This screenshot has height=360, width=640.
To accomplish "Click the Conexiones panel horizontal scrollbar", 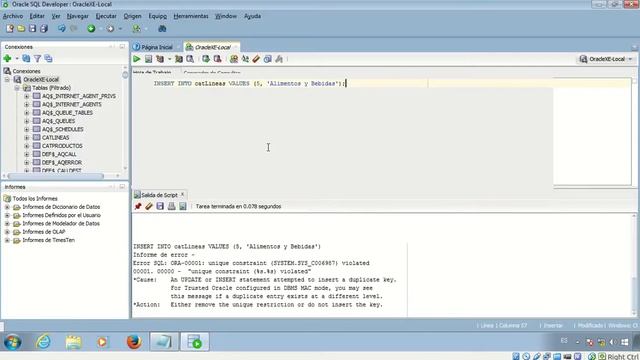I will point(56,176).
